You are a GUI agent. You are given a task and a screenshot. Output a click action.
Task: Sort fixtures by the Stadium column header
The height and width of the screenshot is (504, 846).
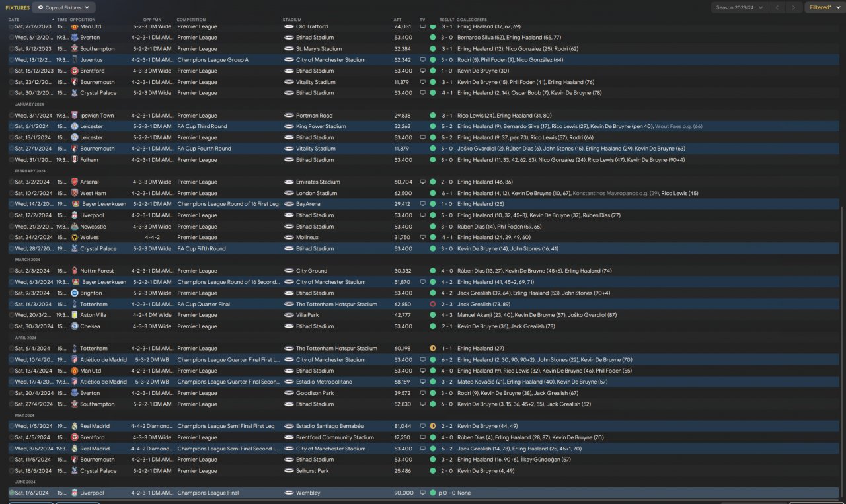coord(291,20)
